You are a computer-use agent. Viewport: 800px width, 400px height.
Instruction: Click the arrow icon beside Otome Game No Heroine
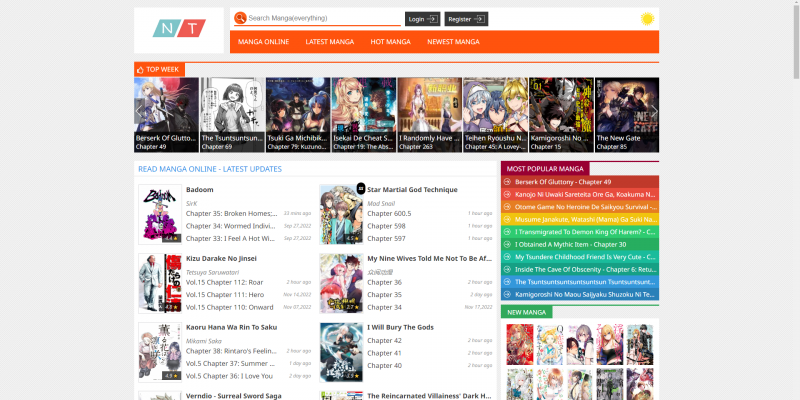(x=507, y=207)
